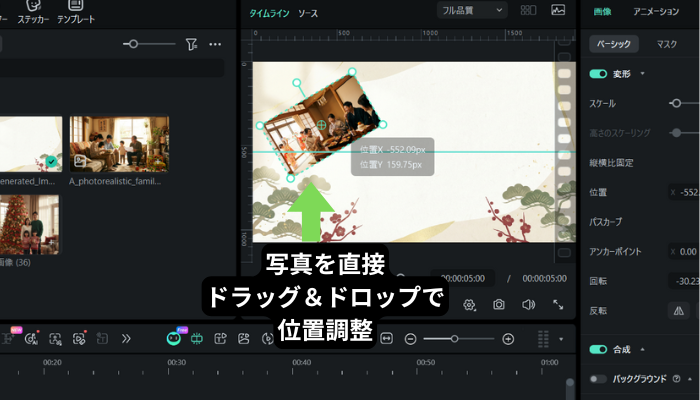Enter fullscreen preview with expand arrows

(558, 304)
